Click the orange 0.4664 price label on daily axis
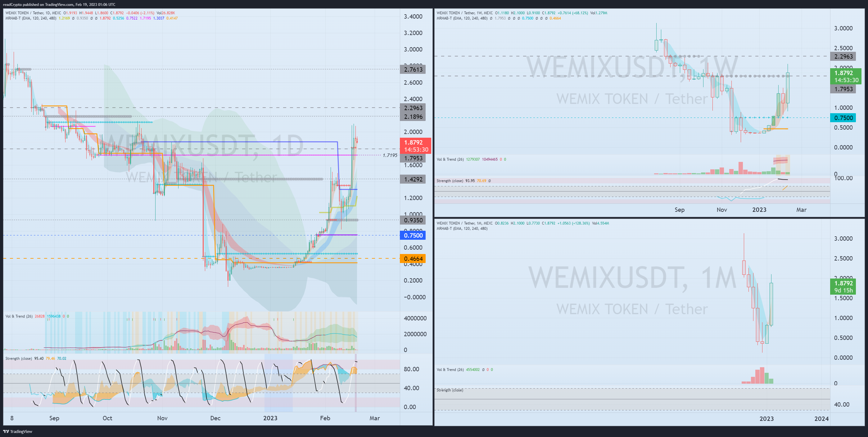 pos(413,259)
